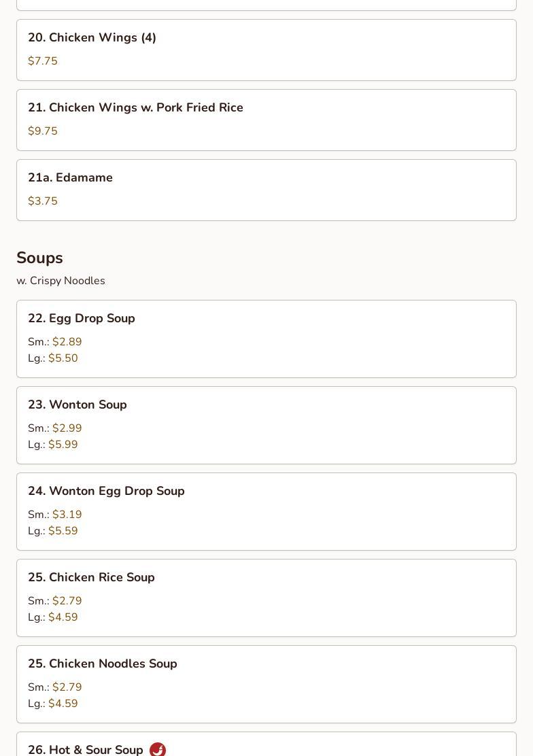Select large Egg Drop Soup price $5.50
533x756 pixels.
63,358
